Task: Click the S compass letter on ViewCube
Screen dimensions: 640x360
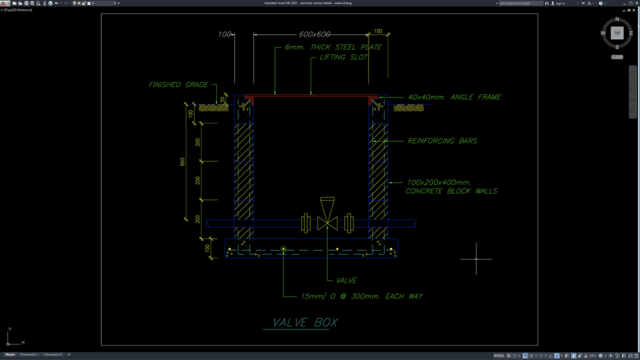Action: point(617,47)
